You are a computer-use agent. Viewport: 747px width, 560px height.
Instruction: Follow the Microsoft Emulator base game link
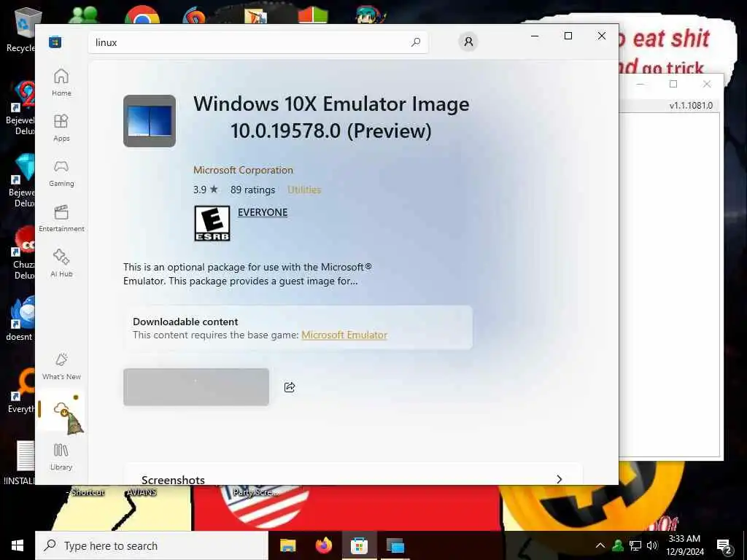[344, 335]
